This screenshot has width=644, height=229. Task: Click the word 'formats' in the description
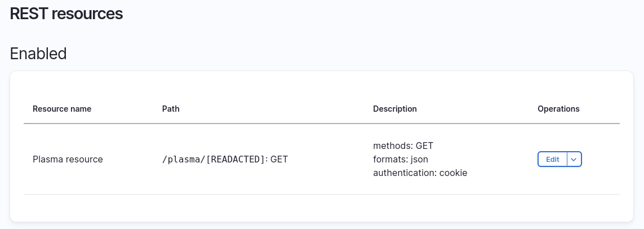coord(390,159)
